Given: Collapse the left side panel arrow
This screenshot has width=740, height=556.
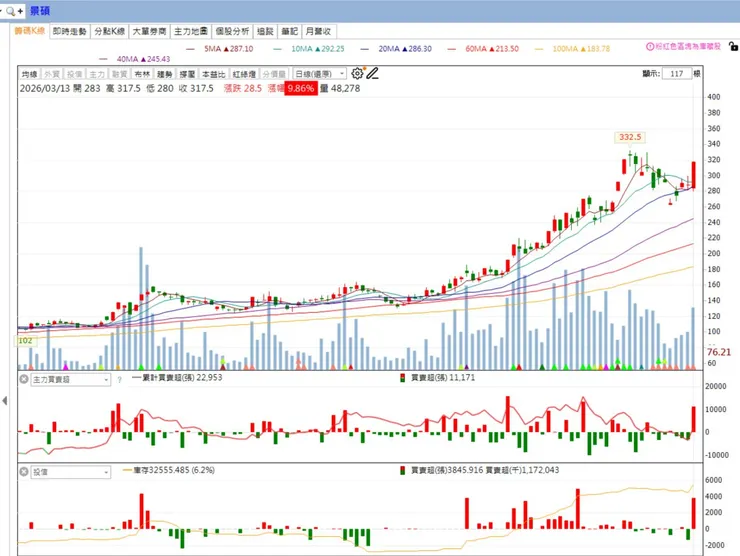Looking at the screenshot, I should click(5, 401).
